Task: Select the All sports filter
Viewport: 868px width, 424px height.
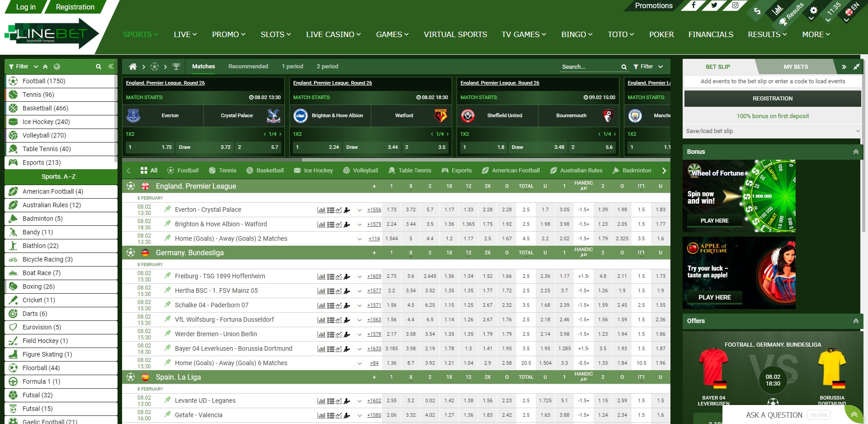Action: click(x=149, y=171)
